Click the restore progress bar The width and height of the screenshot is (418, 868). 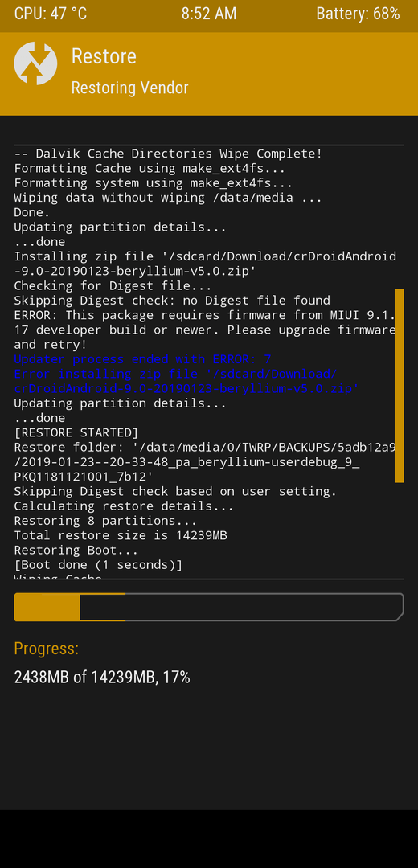point(209,608)
